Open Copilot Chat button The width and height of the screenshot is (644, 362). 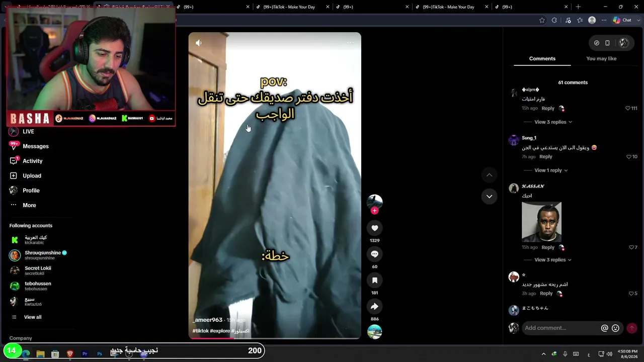[x=622, y=20]
